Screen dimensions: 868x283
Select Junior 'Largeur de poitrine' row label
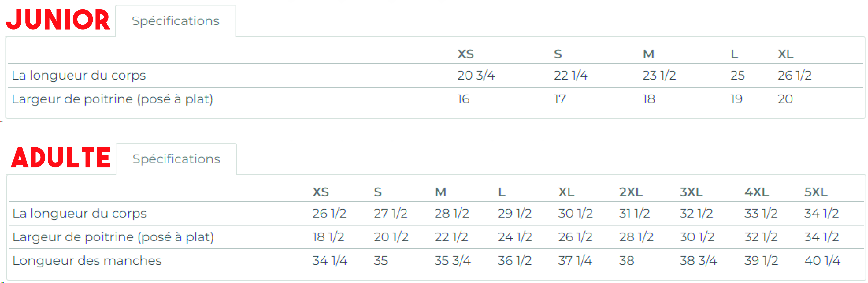click(112, 99)
